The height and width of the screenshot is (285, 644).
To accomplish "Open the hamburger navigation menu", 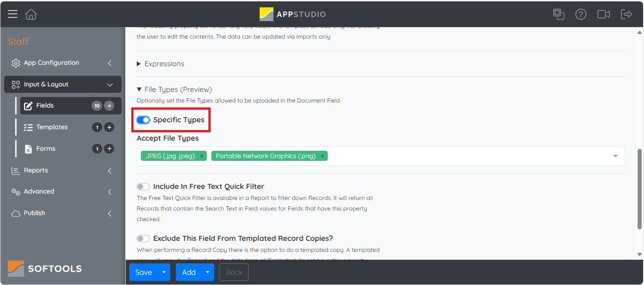I will (12, 13).
